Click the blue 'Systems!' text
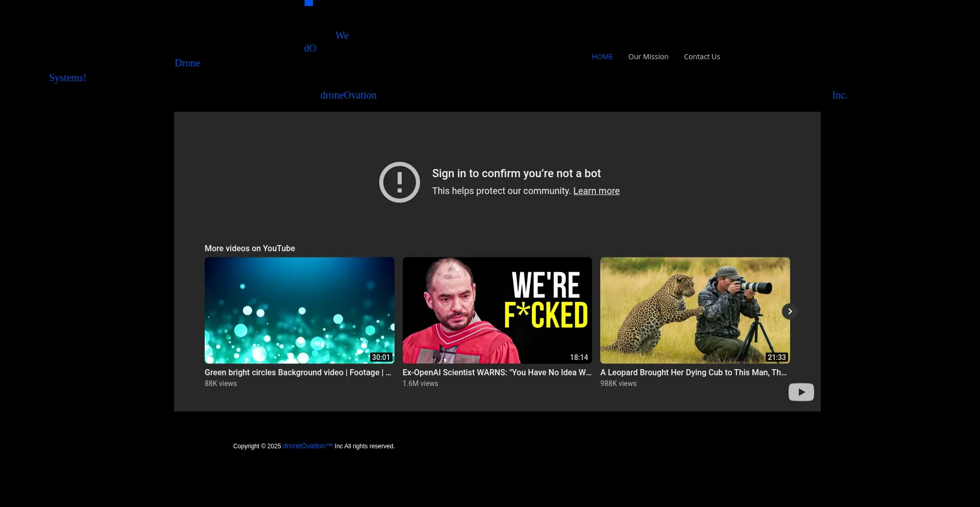The image size is (980, 507). point(67,78)
